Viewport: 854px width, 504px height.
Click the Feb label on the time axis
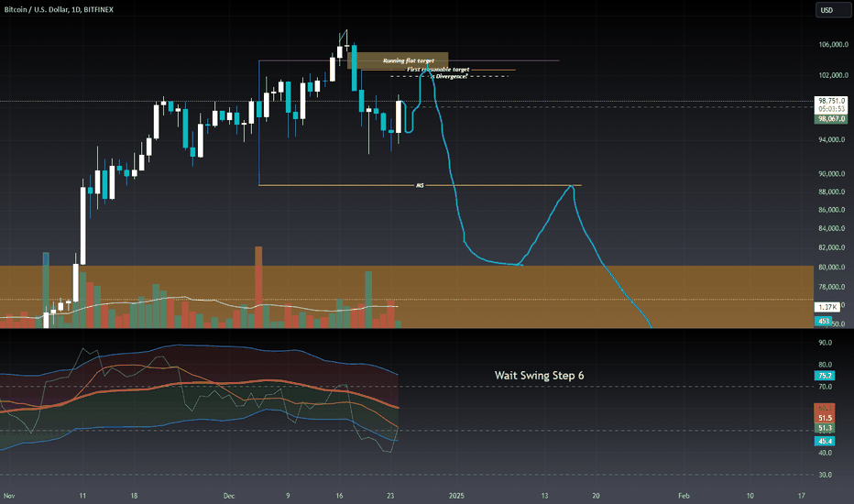[684, 496]
